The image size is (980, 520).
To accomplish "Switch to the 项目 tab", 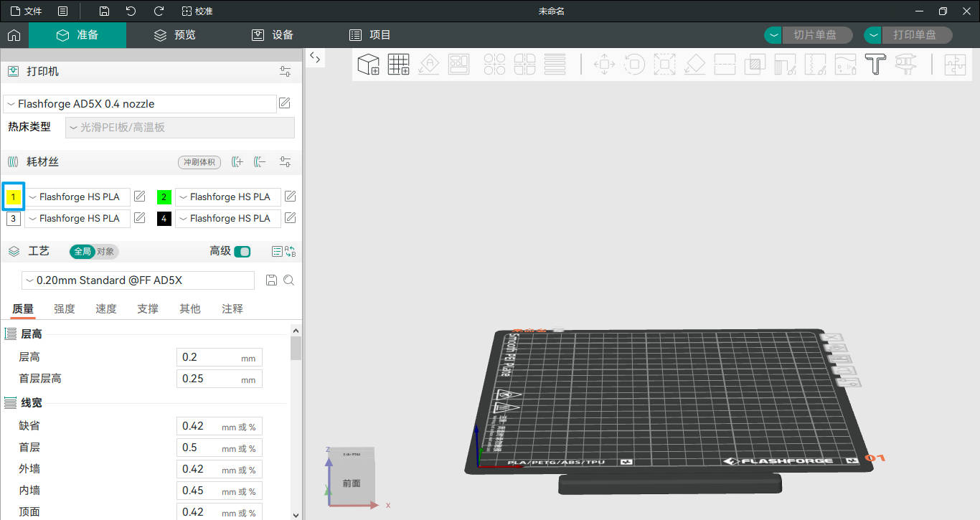I will point(370,35).
